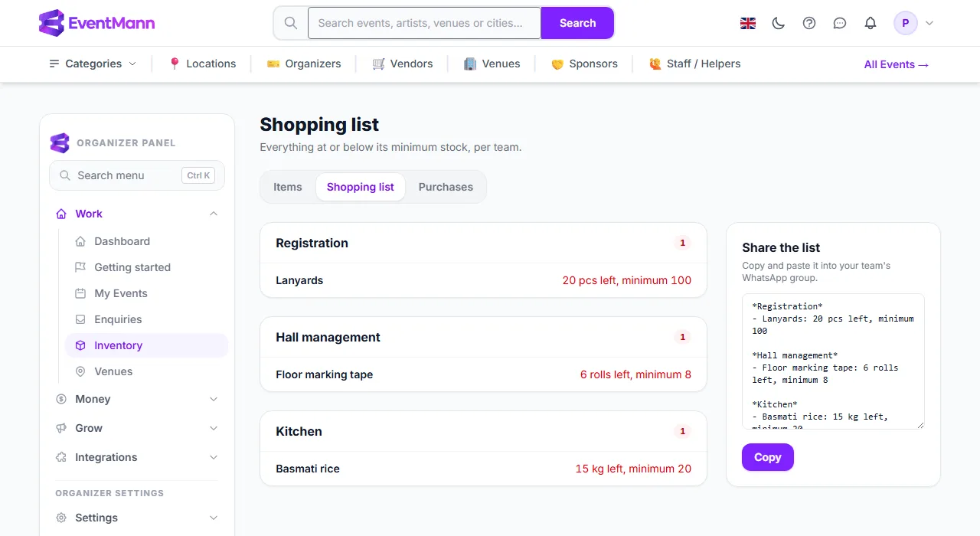The width and height of the screenshot is (980, 536).
Task: Click the Categories list icon
Action: click(54, 64)
